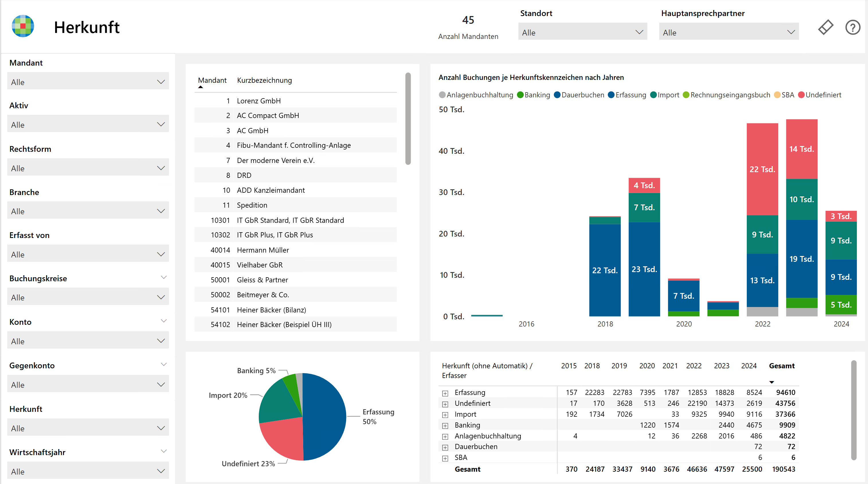Viewport: 868px width, 484px height.
Task: Open the Branche filter dropdown
Action: click(88, 211)
